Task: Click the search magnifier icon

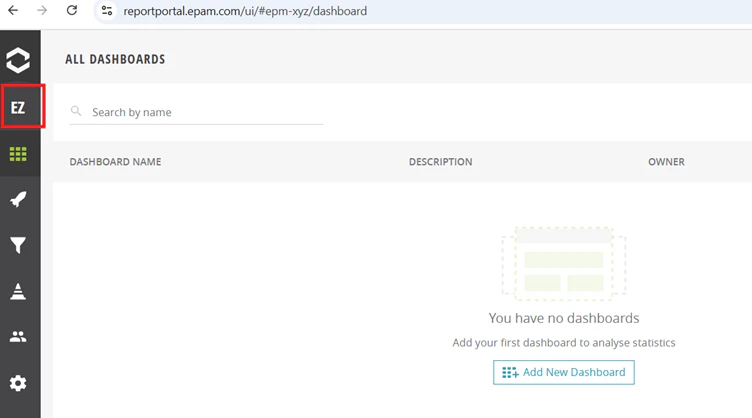Action: [76, 111]
